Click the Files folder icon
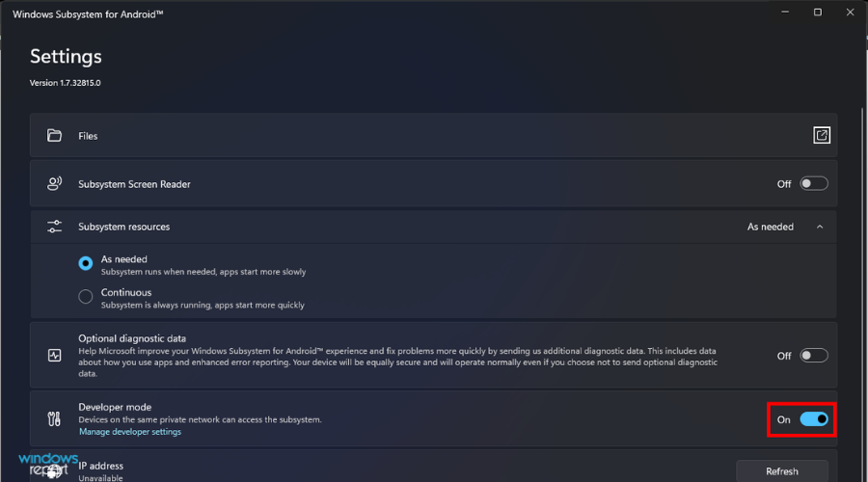Viewport: 868px width, 482px height. [x=55, y=136]
